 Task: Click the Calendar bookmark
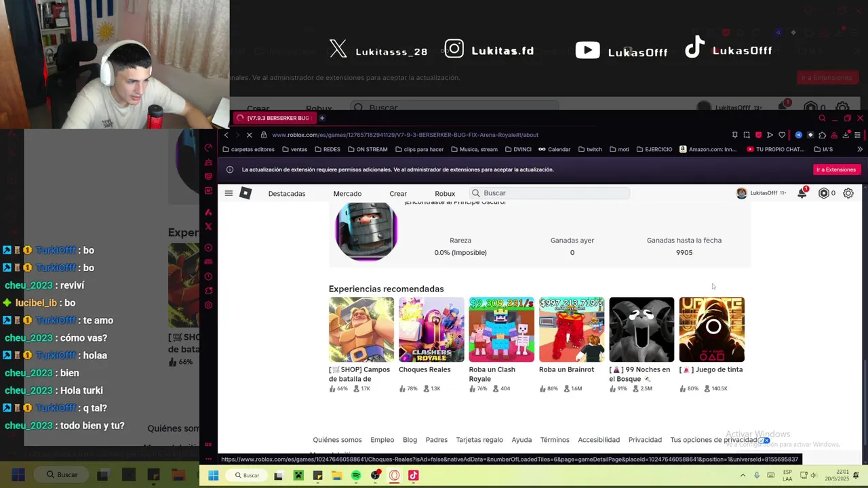pyautogui.click(x=555, y=150)
